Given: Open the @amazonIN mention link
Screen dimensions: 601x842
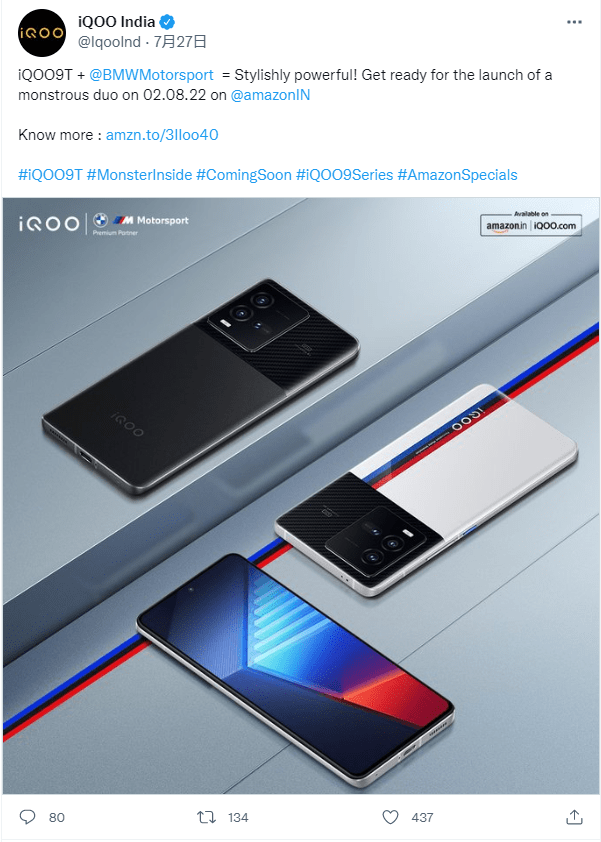Looking at the screenshot, I should [x=270, y=95].
